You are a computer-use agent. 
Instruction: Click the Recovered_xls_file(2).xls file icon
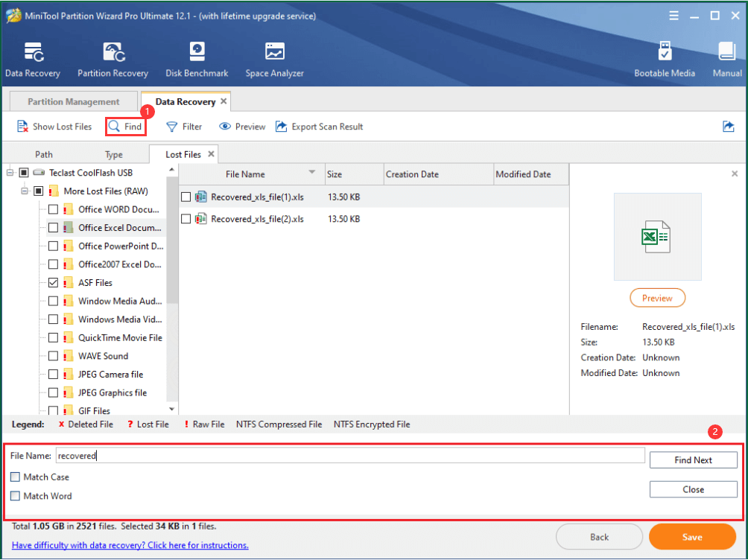pos(201,218)
